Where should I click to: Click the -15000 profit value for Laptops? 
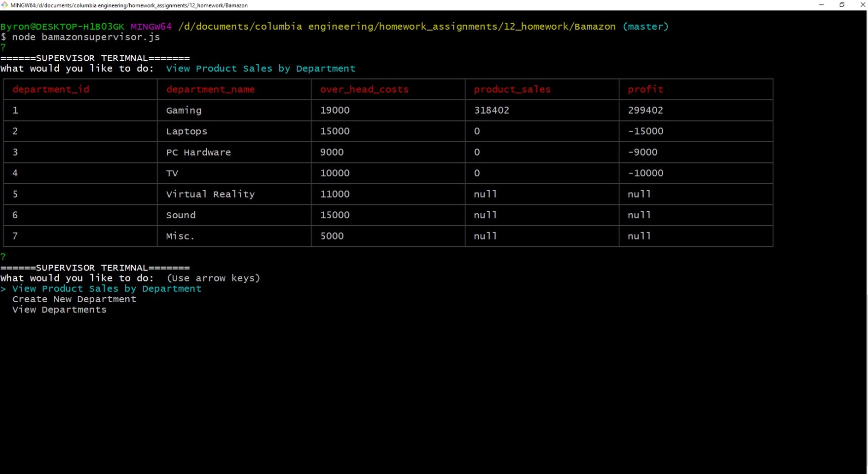pyautogui.click(x=645, y=131)
